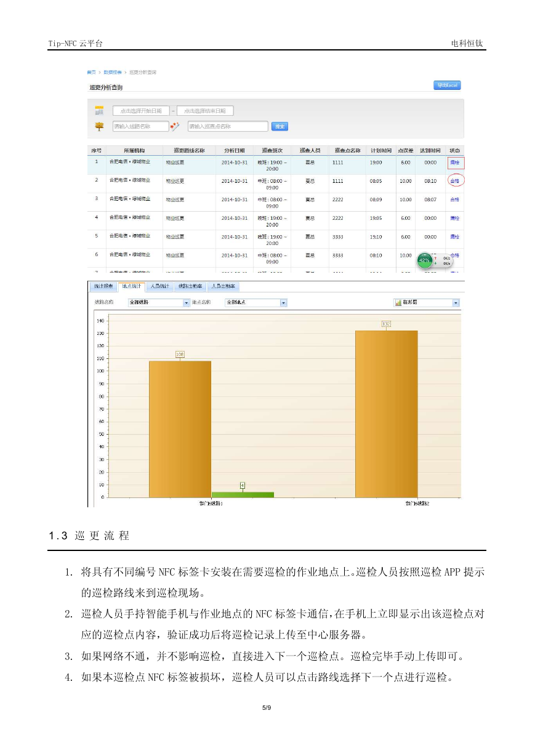Click the 分析日期 column header
Viewport: 535px width, 756px height.
click(235, 150)
